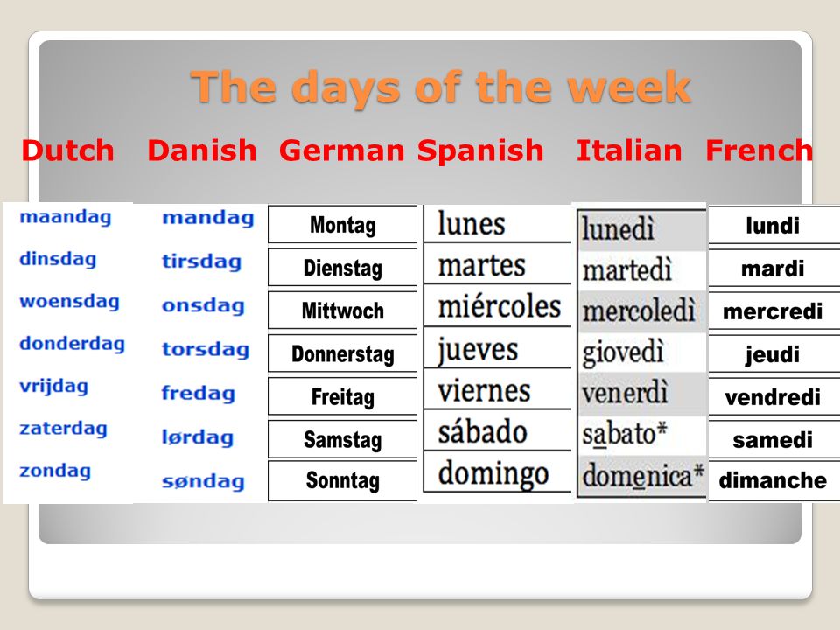
Task: Select the Dutch column heading
Action: 68,150
